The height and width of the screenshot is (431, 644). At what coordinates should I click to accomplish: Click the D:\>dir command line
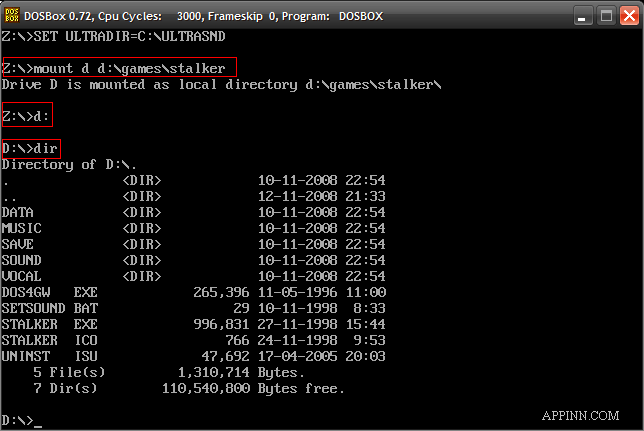tap(30, 148)
